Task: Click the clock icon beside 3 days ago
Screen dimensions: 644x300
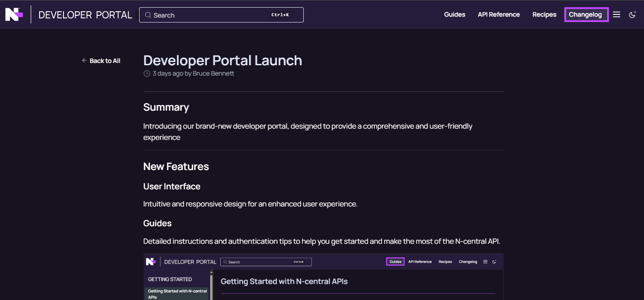Action: (147, 73)
